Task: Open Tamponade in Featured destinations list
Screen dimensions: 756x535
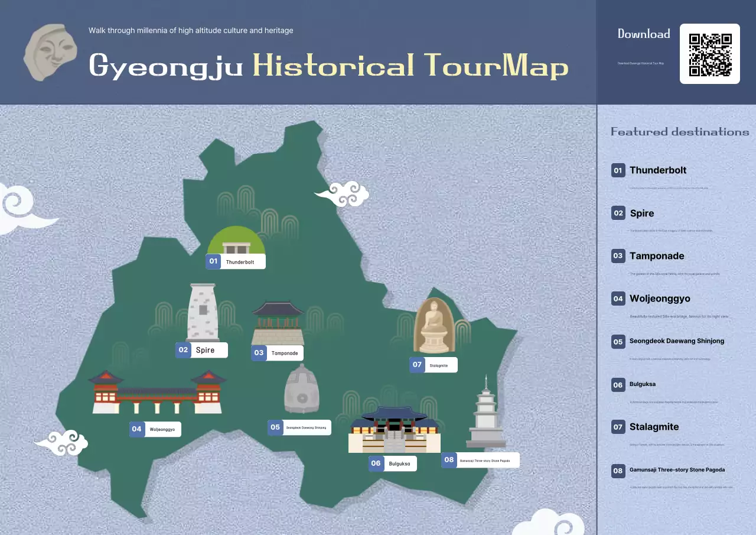Action: pyautogui.click(x=656, y=256)
